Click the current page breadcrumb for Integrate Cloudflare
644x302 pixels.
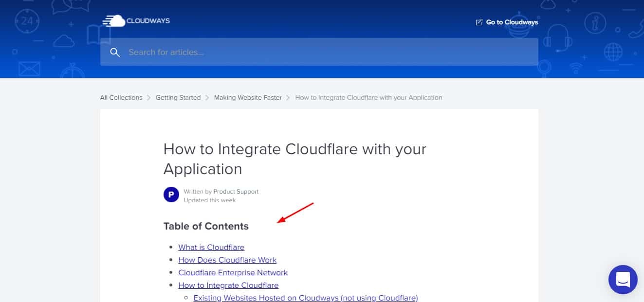click(x=368, y=98)
